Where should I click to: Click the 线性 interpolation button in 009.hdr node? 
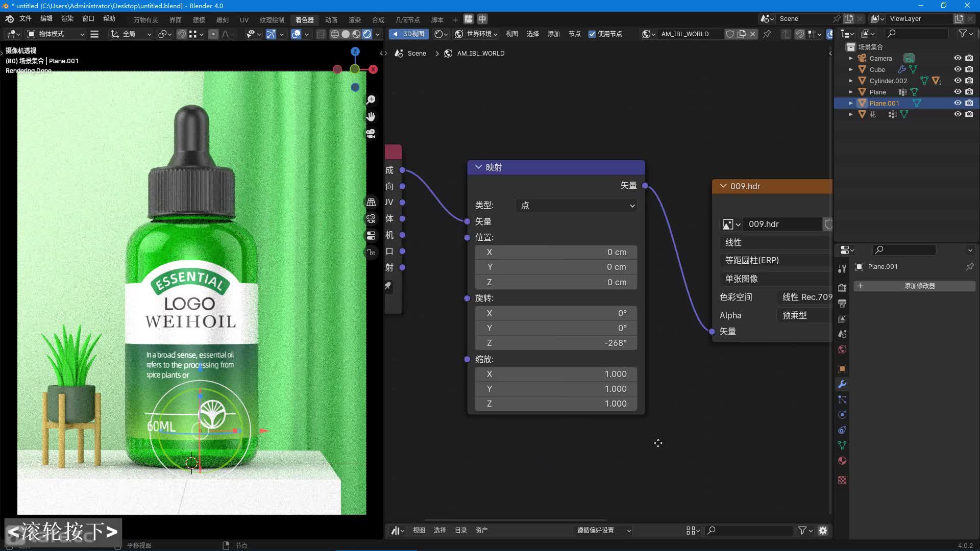pos(776,242)
